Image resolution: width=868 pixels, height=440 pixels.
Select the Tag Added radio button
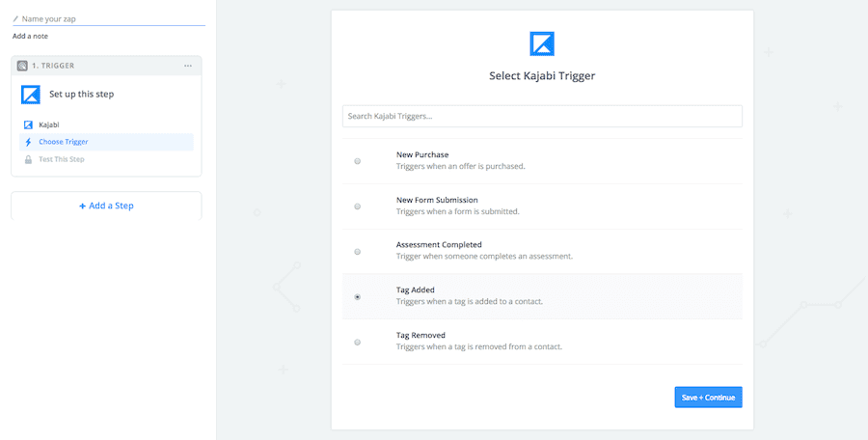[358, 297]
